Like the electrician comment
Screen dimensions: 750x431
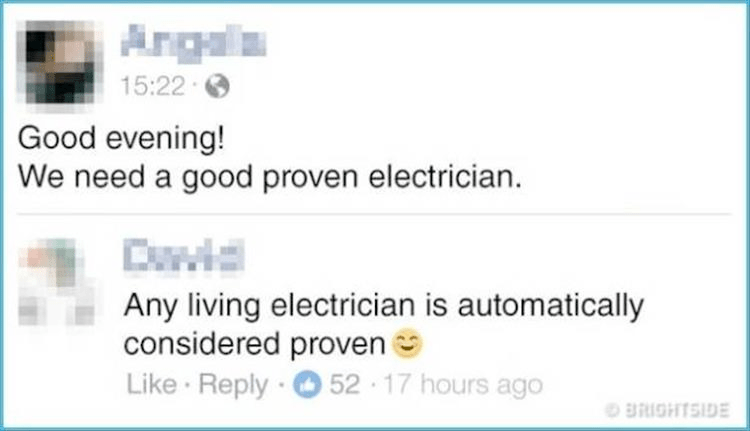point(151,384)
